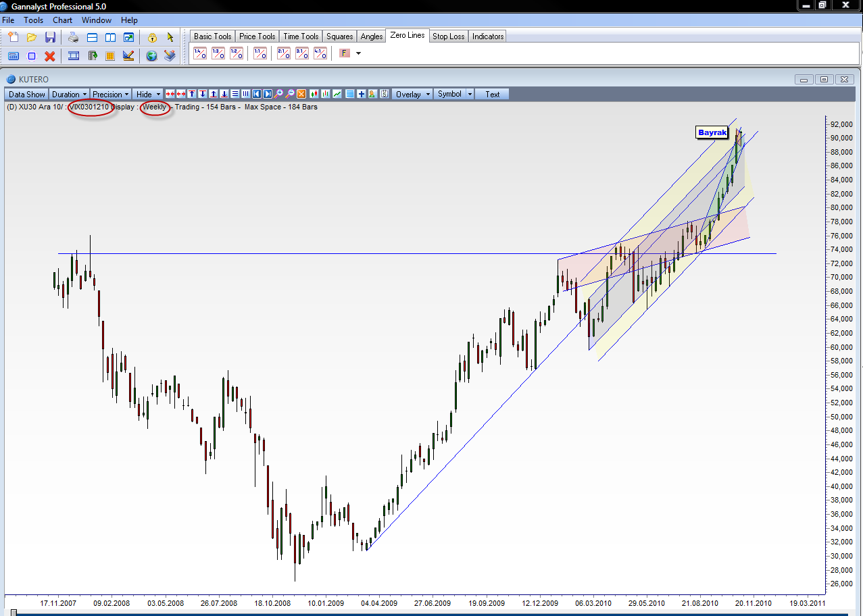Screen dimensions: 863x616
Task: Switch to the Basic Tools tab
Action: point(213,36)
